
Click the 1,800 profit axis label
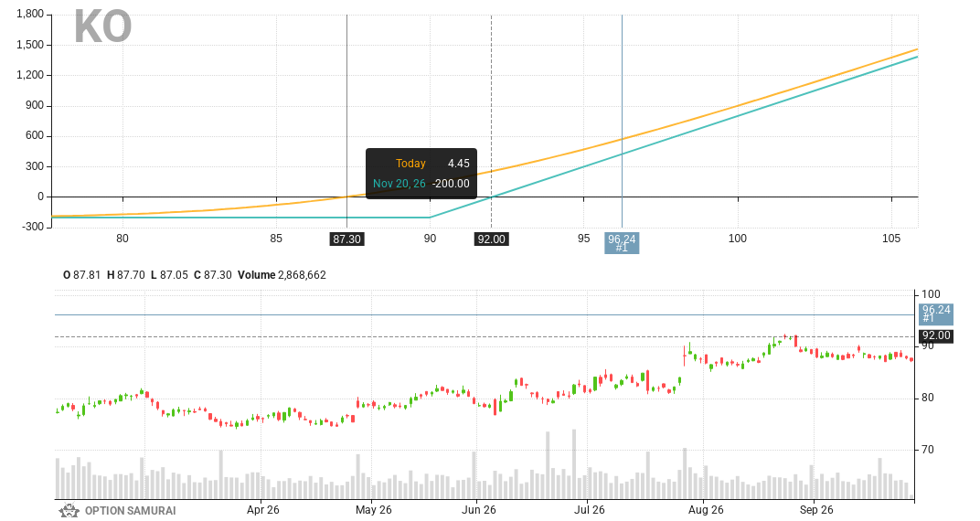pos(30,15)
